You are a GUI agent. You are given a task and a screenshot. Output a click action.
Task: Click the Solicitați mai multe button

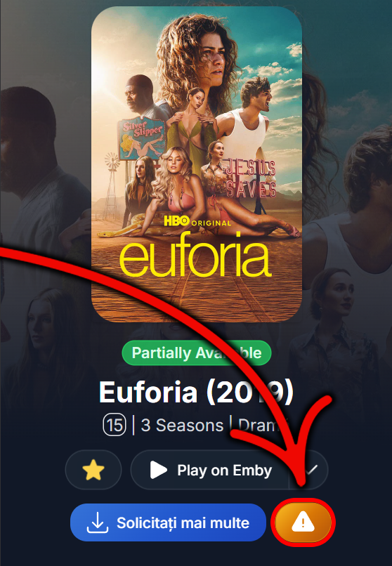(x=168, y=522)
